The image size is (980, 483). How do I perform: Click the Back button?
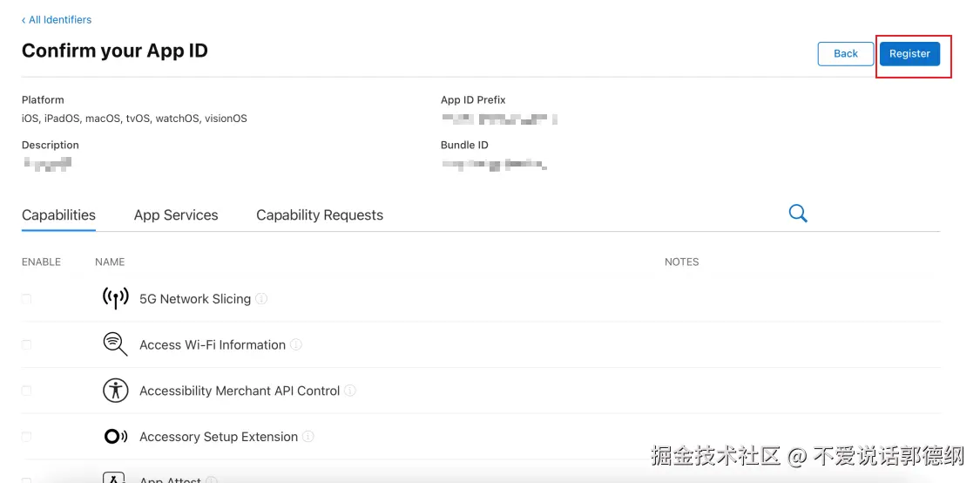pos(845,53)
